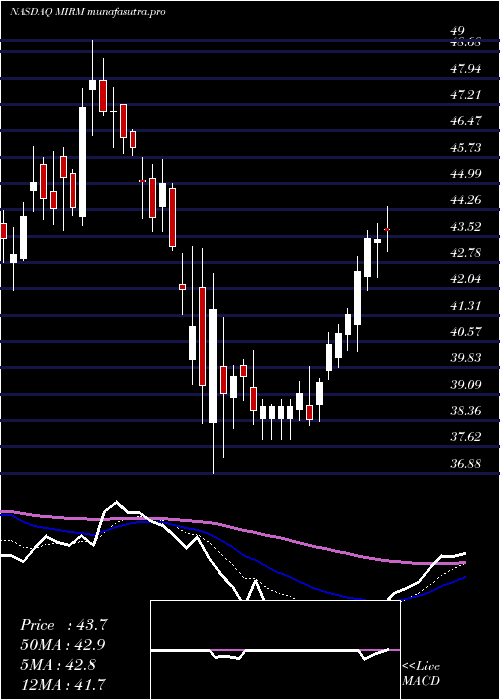Click the 44.99 price axis label
Viewport: 500px width, 700px height.
466,174
